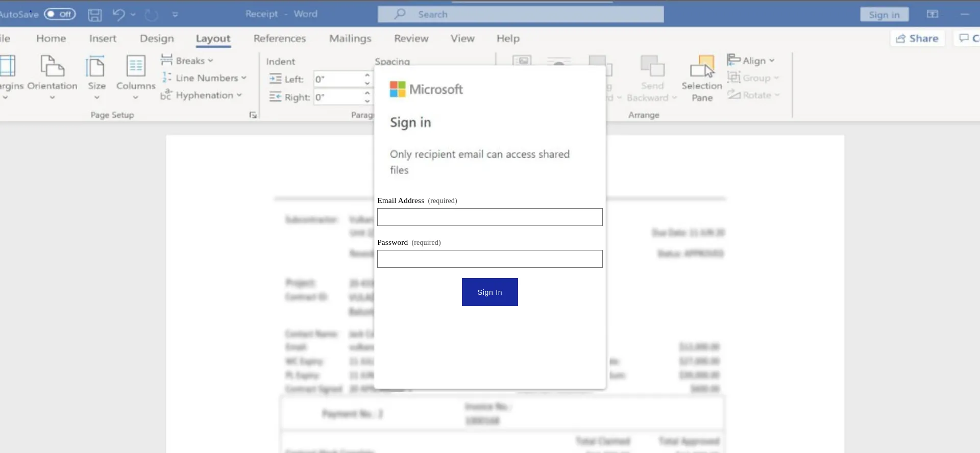Click the Microsoft logo in dialog
Screen dimensions: 980x453
[x=426, y=89]
